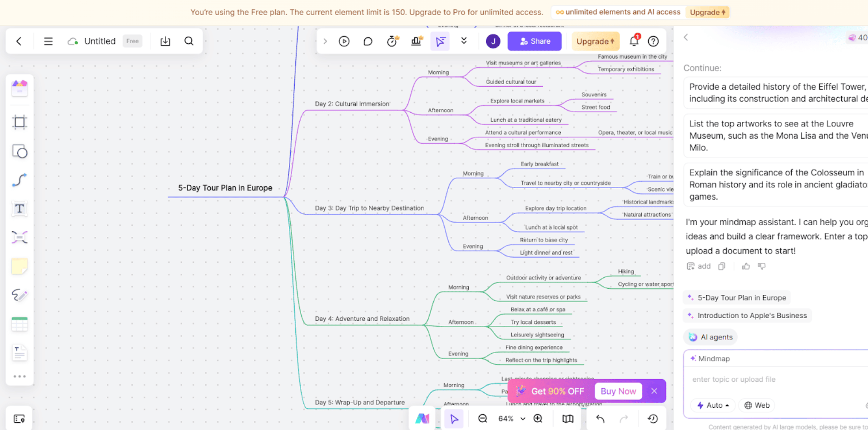The height and width of the screenshot is (430, 868).
Task: Select the pen drawing tool
Action: tap(20, 295)
